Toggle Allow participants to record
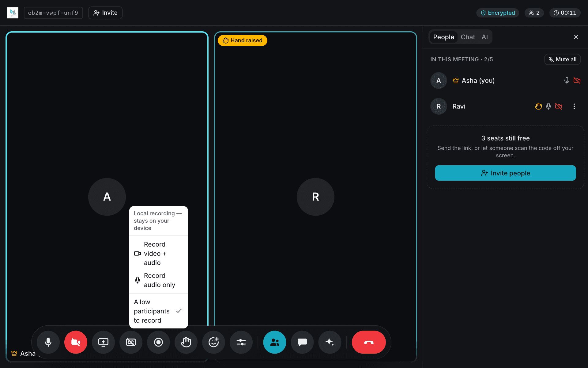The image size is (588, 368). (x=159, y=311)
